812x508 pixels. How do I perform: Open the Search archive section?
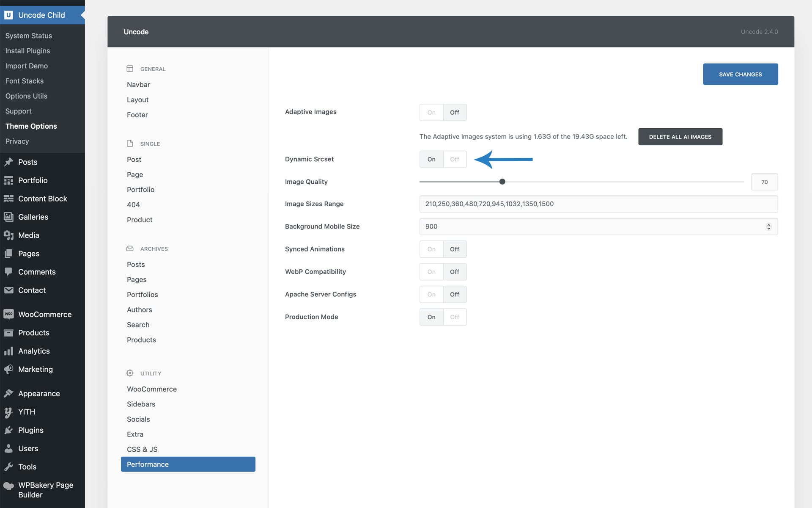tap(138, 325)
